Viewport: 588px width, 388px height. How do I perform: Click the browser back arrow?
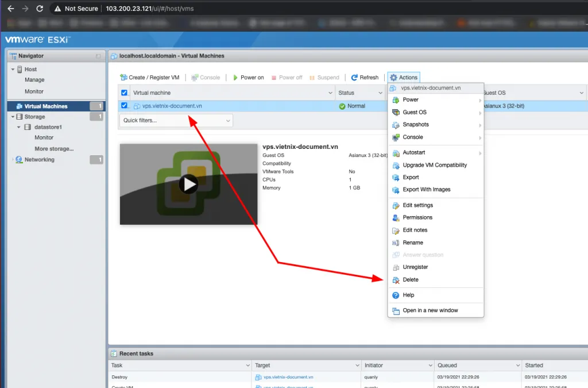click(10, 8)
